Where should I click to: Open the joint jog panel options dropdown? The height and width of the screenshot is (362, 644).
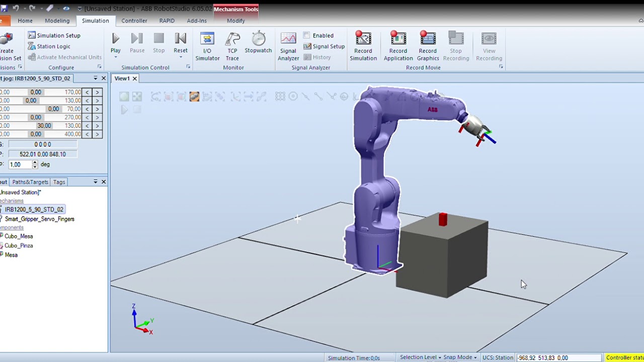[x=95, y=78]
